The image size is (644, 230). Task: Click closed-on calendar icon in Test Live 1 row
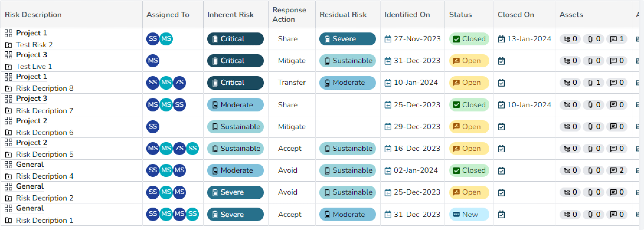501,61
